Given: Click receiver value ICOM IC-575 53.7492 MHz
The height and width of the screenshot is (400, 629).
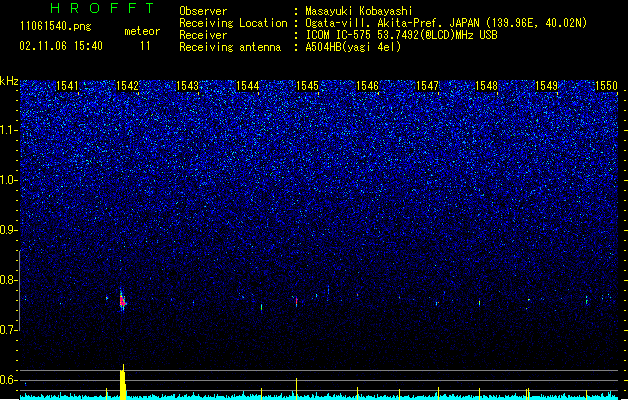Looking at the screenshot, I should 401,35.
